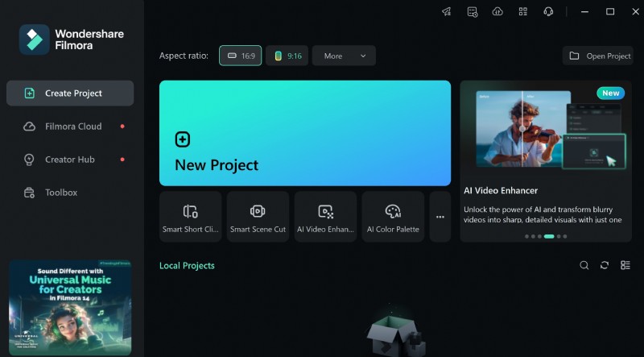Open the AI Color Palette tool

click(x=393, y=217)
